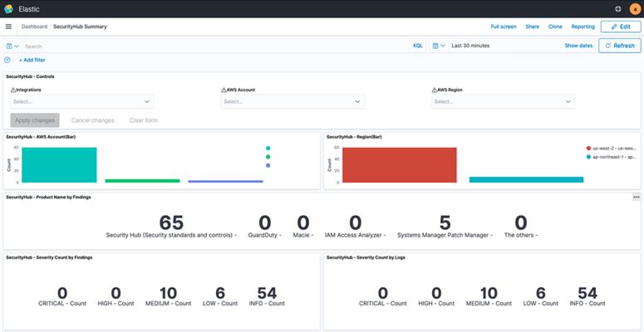Screen dimensions: 644x332
Task: Toggle ap-northeast-1 legend series
Action: coord(612,157)
